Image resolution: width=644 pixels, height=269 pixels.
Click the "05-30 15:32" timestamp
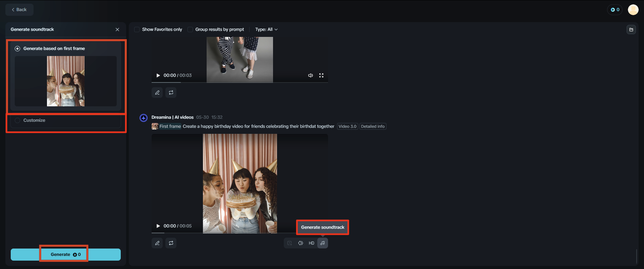[x=209, y=117]
